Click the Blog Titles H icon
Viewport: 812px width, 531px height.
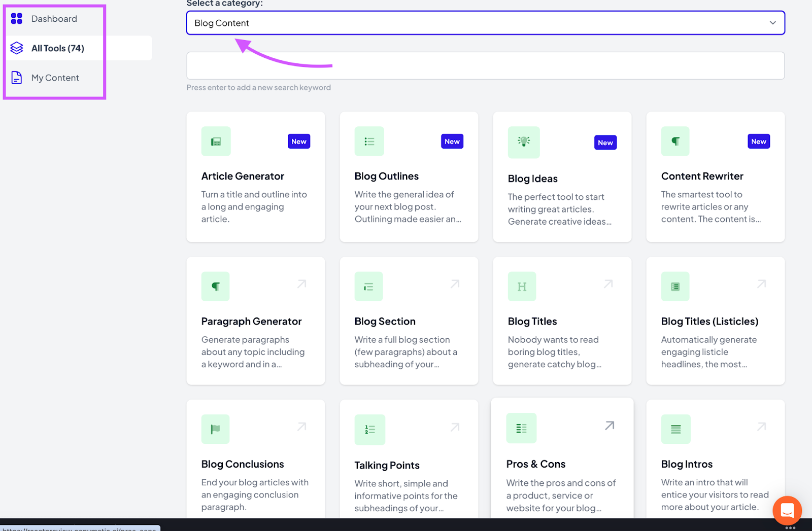point(522,287)
